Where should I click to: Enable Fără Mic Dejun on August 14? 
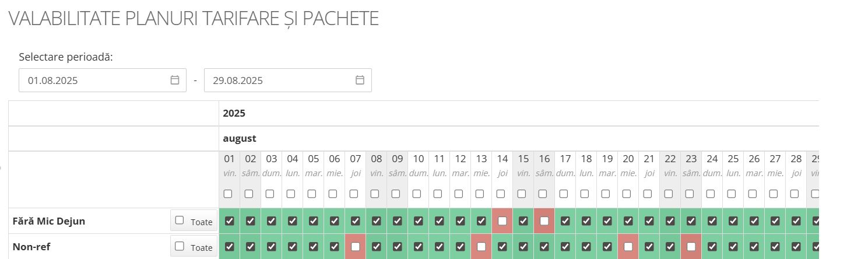502,221
